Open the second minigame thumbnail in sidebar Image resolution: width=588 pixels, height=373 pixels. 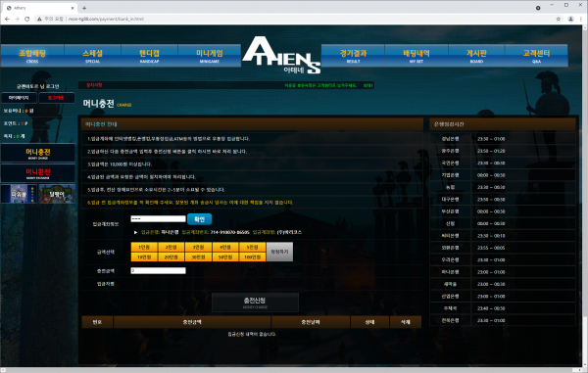(57, 194)
